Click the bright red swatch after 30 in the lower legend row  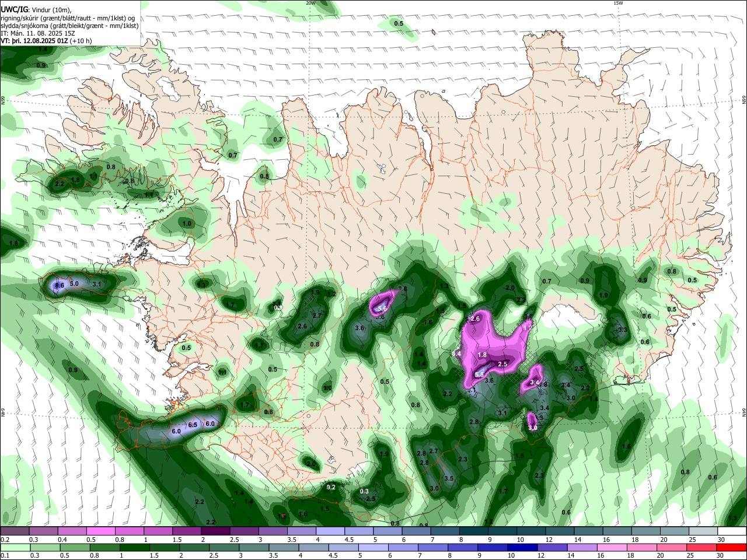click(731, 547)
